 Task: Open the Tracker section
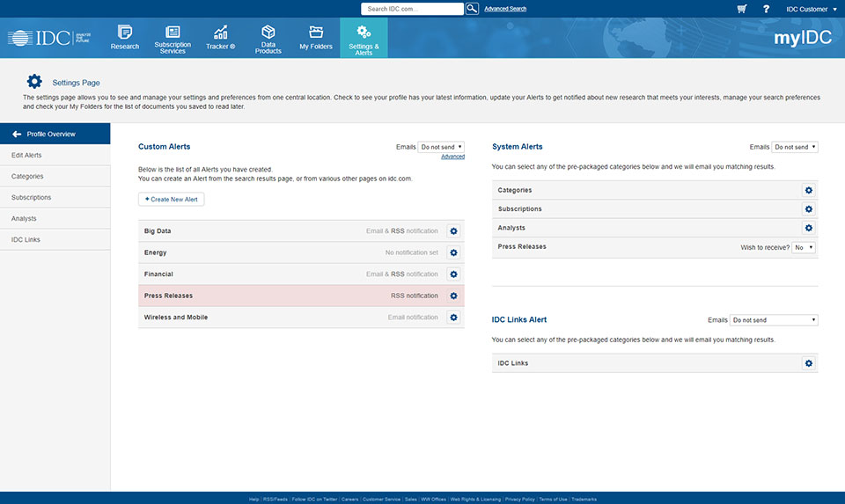(x=220, y=38)
